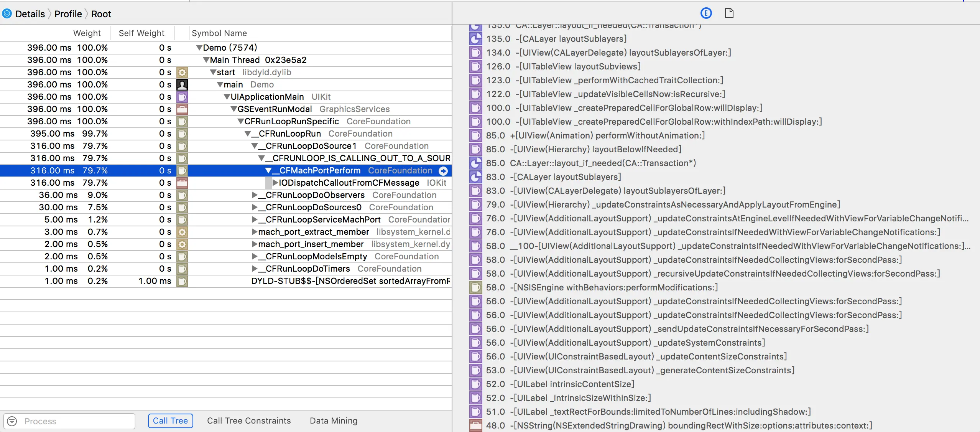Viewport: 980px width, 432px height.
Task: Open Call Tree Constraints options
Action: coord(249,421)
